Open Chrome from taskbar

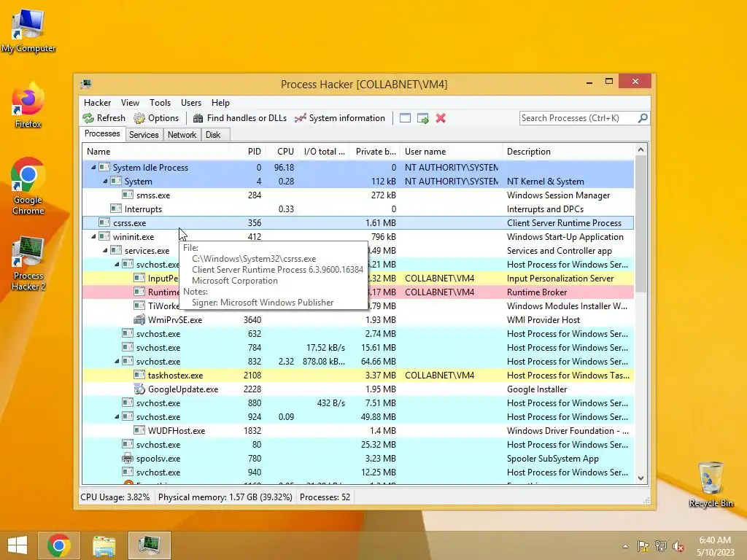point(59,545)
